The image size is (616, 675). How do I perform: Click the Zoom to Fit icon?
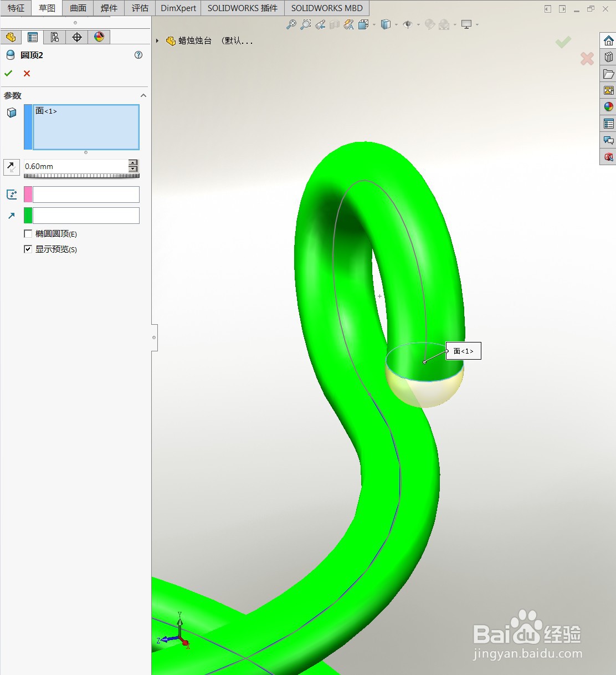pos(291,24)
